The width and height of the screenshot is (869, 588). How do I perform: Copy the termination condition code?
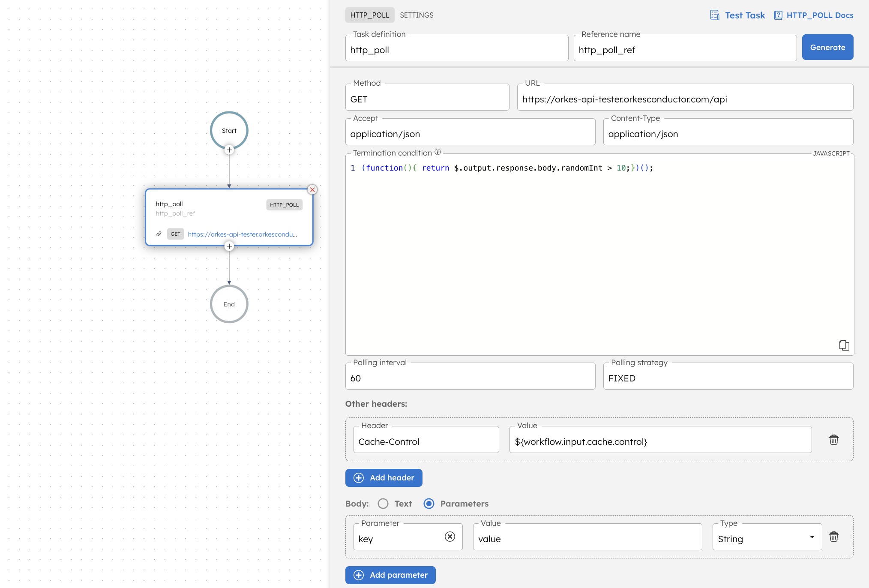(x=844, y=345)
